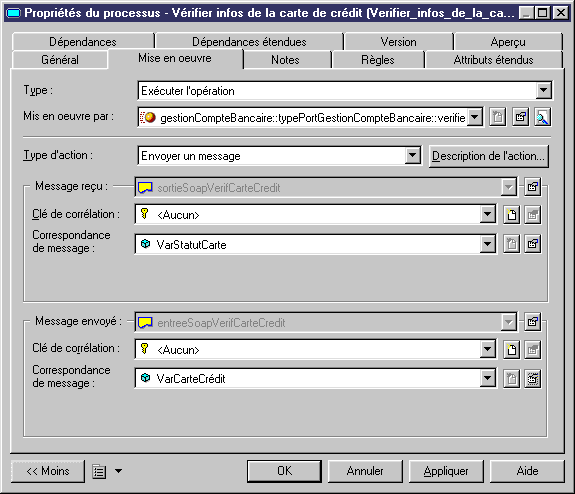
Task: Switch to the Général tab
Action: pos(60,60)
